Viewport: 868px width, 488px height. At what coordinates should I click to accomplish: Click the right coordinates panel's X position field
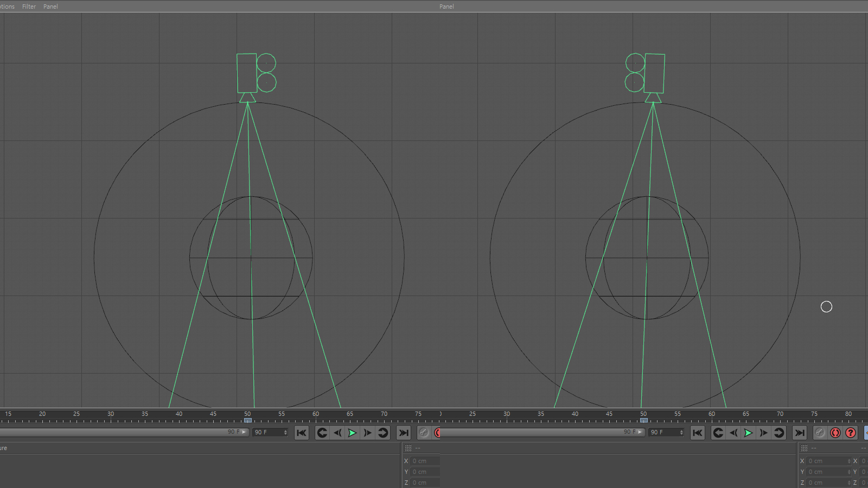[829, 461]
